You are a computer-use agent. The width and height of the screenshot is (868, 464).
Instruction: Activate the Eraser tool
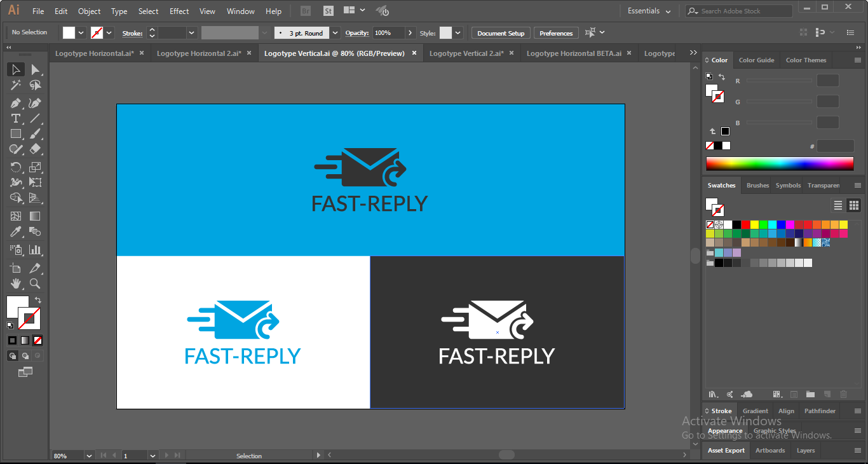pos(36,149)
